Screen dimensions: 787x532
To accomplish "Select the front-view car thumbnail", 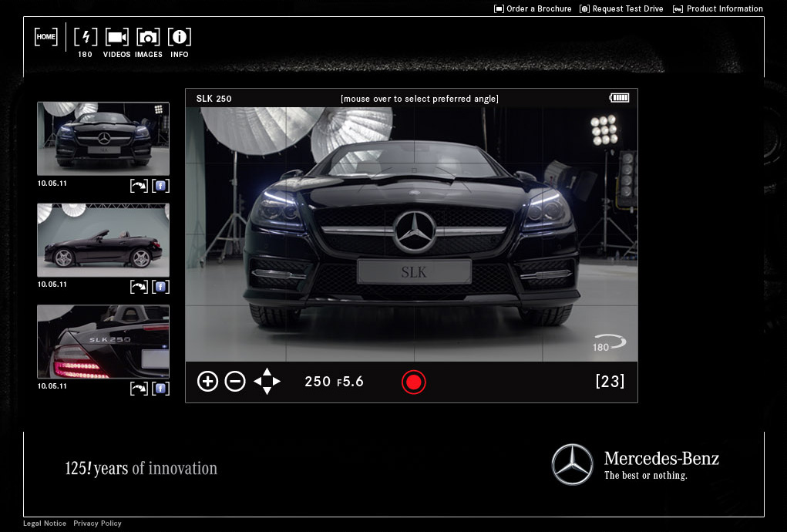I will coord(103,139).
